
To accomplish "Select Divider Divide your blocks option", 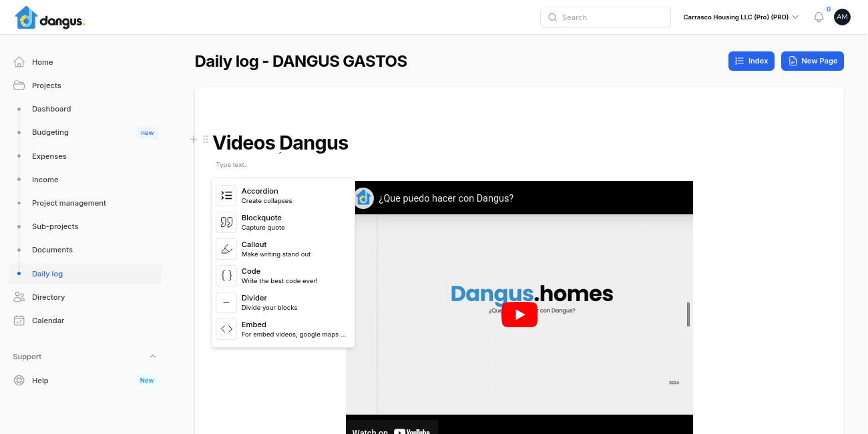I will pyautogui.click(x=283, y=302).
